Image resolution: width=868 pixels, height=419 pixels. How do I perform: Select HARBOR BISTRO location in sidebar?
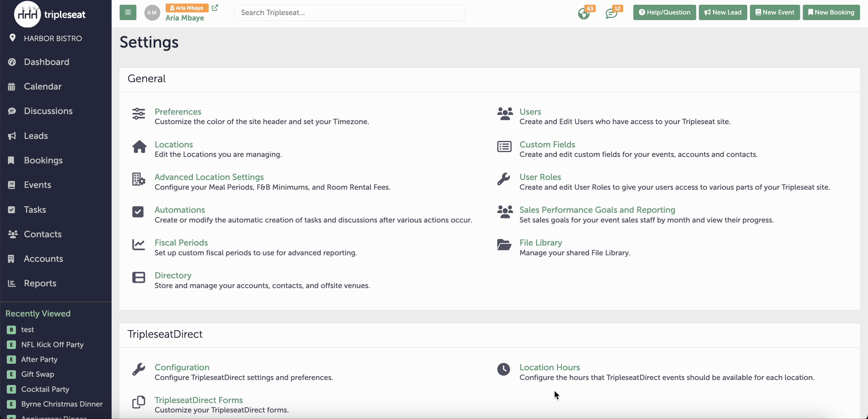coord(53,38)
